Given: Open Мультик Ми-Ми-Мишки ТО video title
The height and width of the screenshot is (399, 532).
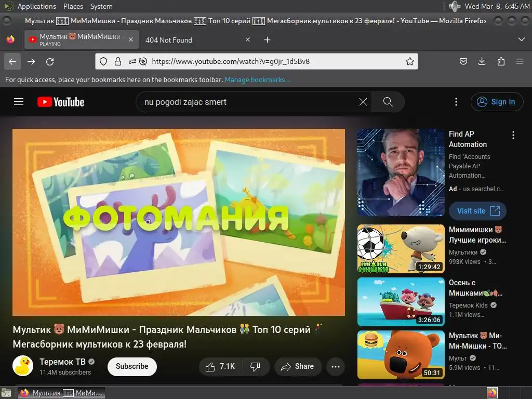Looking at the screenshot, I should pos(478,341).
